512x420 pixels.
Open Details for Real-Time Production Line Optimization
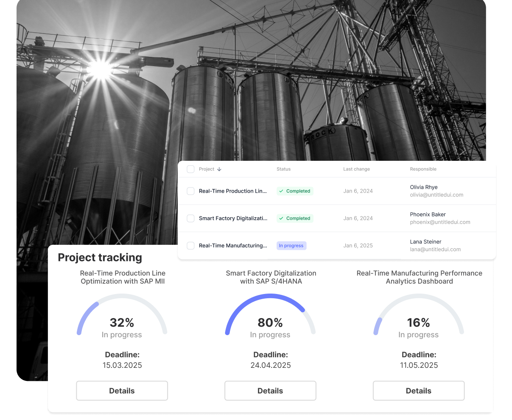122,391
